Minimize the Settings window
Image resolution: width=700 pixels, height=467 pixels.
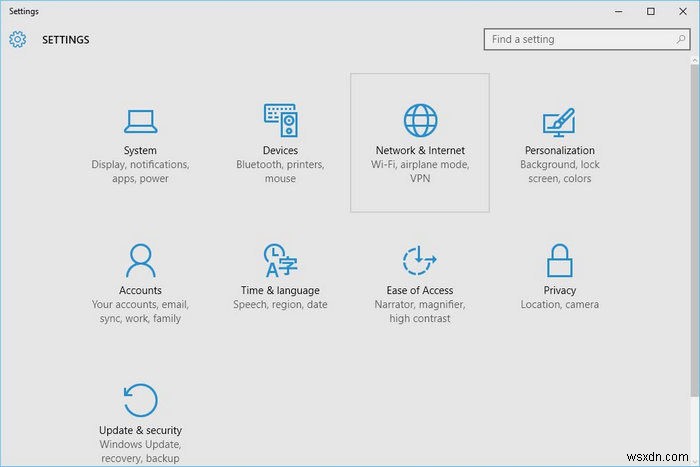618,12
